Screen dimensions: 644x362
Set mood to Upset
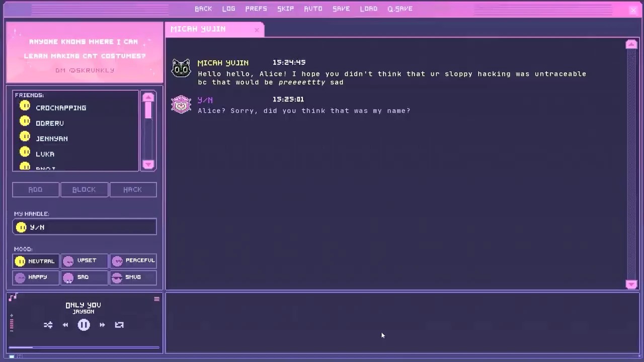(84, 261)
